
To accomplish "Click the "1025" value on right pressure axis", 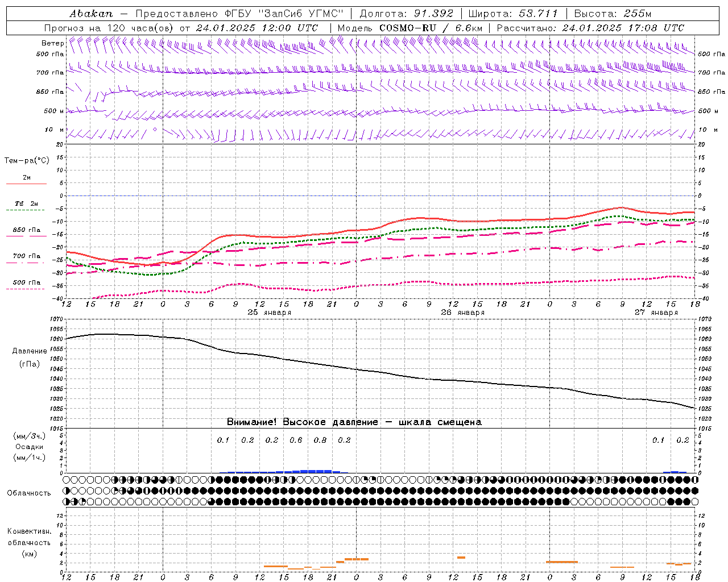I will tap(705, 409).
